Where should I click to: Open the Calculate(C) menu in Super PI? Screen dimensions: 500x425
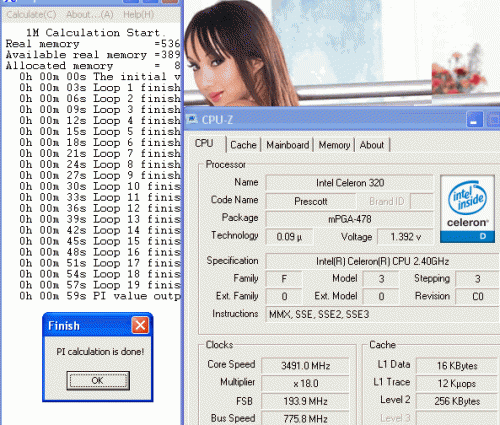point(31,15)
